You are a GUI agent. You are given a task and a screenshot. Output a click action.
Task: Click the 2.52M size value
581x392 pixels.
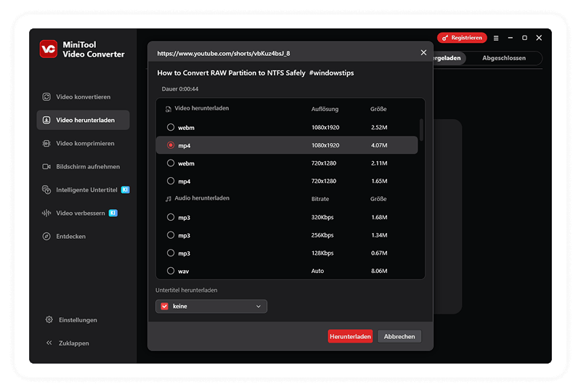click(379, 127)
